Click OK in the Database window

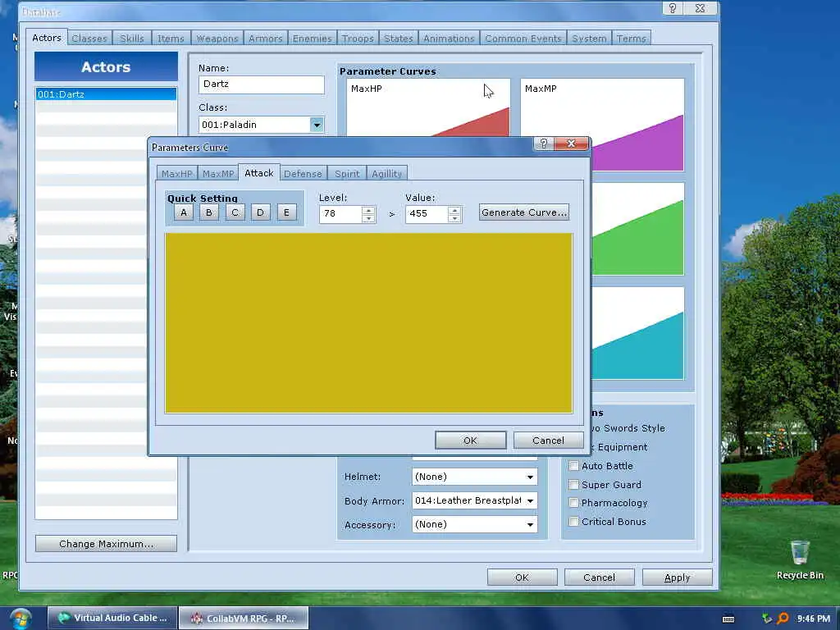(522, 577)
